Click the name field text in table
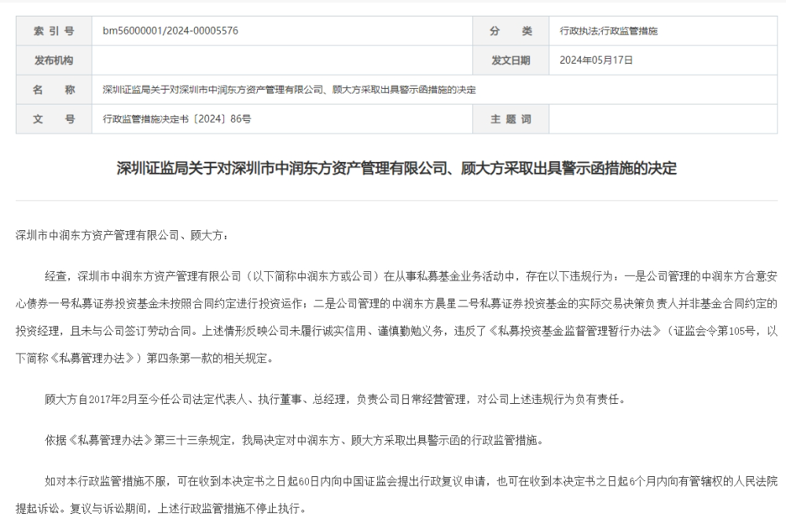 tap(289, 90)
